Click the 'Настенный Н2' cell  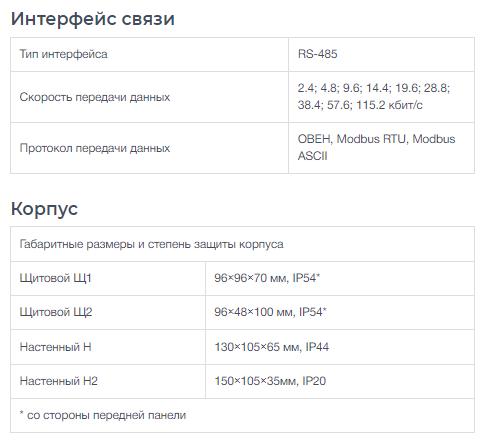click(x=108, y=381)
